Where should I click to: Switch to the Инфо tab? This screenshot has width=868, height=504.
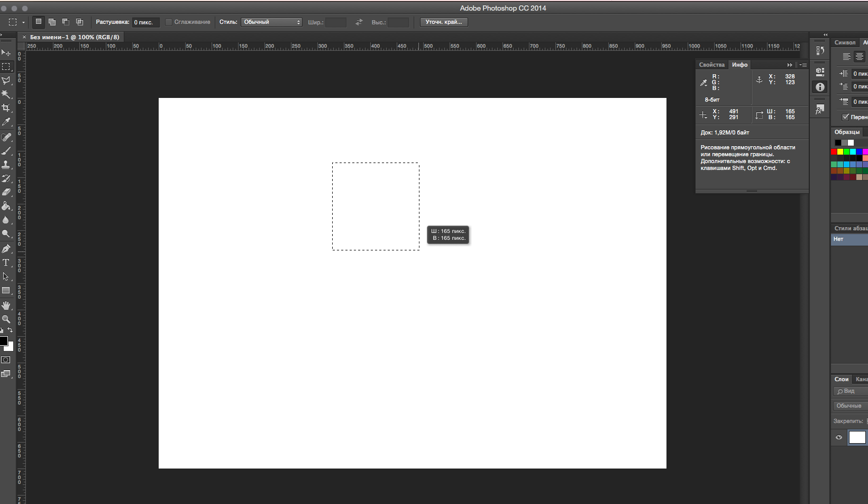(x=740, y=65)
